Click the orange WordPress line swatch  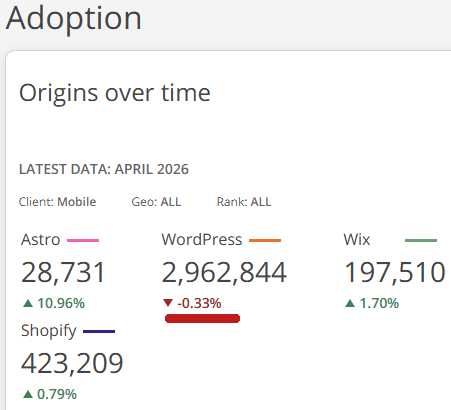coord(265,240)
